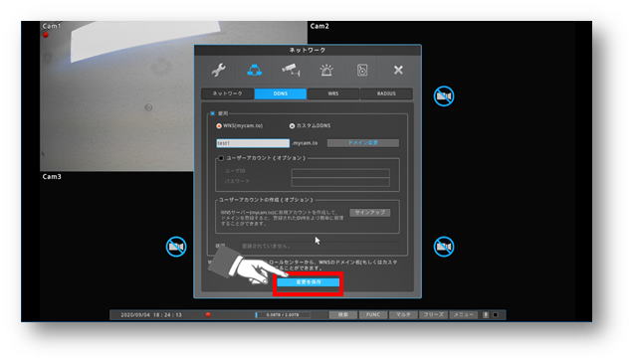Switch to the RADIUS tab

click(386, 93)
